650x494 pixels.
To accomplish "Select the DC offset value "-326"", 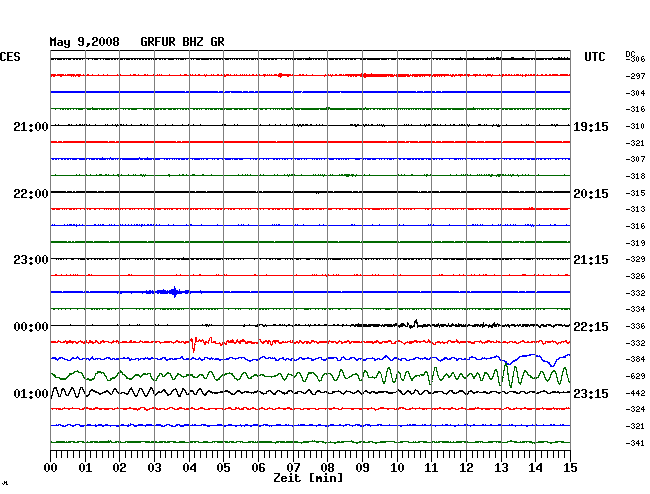I will pos(635,276).
